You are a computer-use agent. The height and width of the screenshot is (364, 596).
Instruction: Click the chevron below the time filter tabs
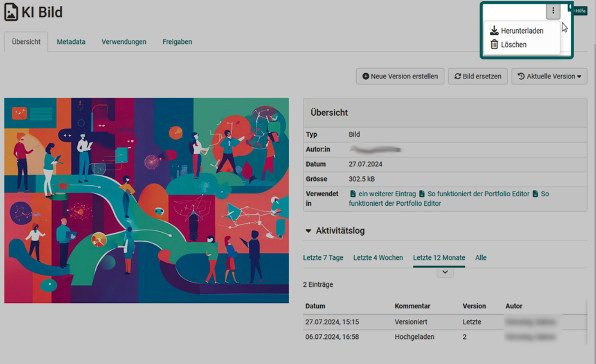[x=445, y=272]
